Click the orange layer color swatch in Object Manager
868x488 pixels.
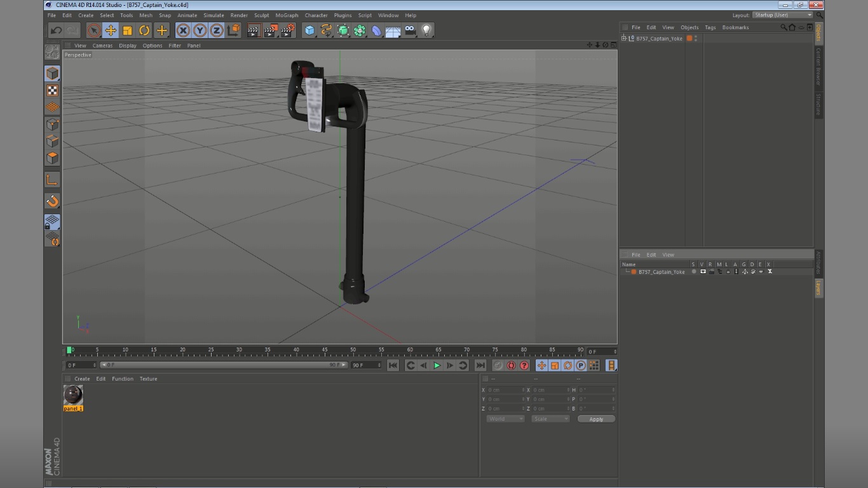click(x=689, y=38)
